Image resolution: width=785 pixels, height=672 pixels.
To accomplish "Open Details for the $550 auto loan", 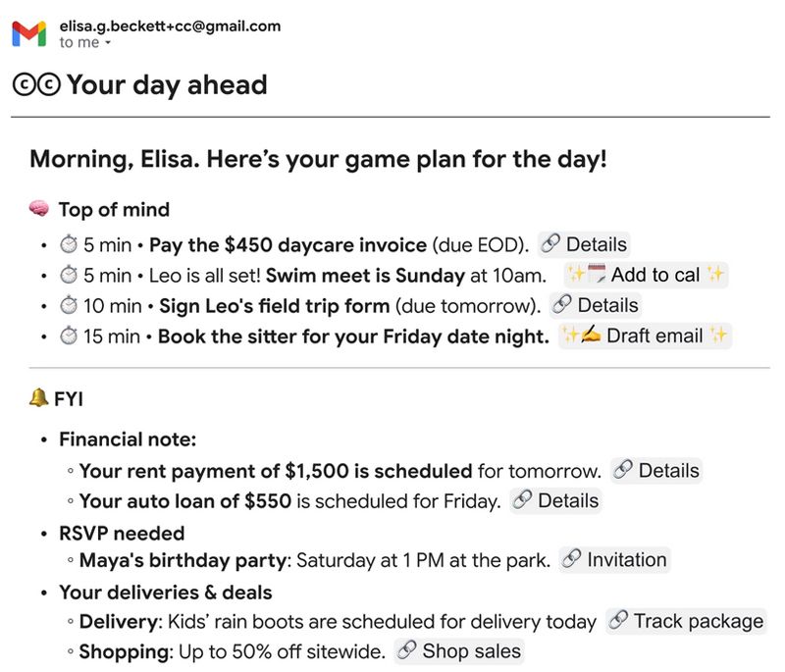I will pyautogui.click(x=556, y=501).
